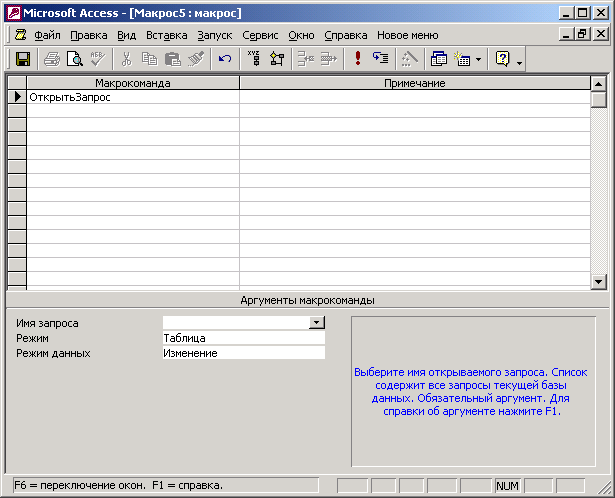Click the Undo arrow icon
Screen dimensions: 615x498
point(225,59)
